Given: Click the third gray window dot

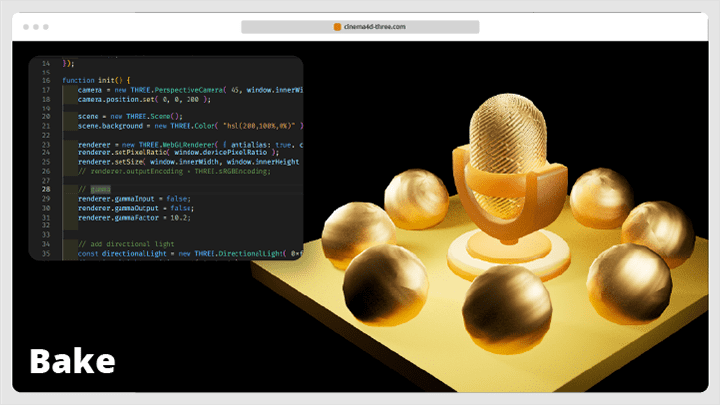Looking at the screenshot, I should pos(46,27).
